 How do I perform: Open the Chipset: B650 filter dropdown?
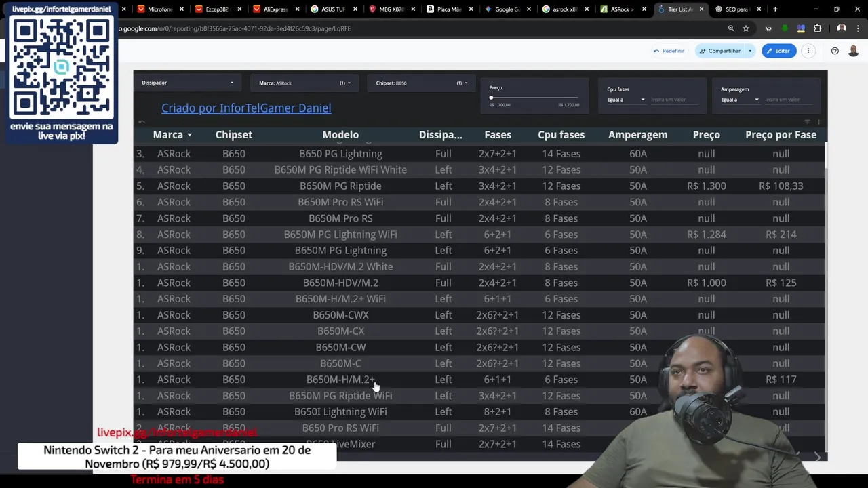pyautogui.click(x=421, y=83)
